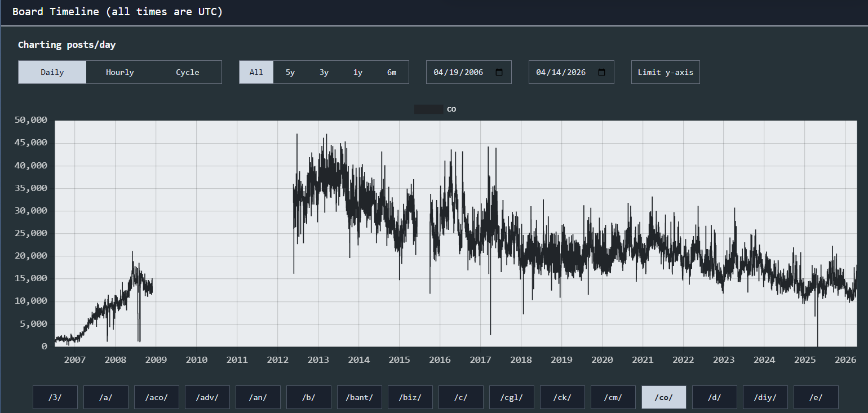Select the /adv/ board

click(x=207, y=397)
